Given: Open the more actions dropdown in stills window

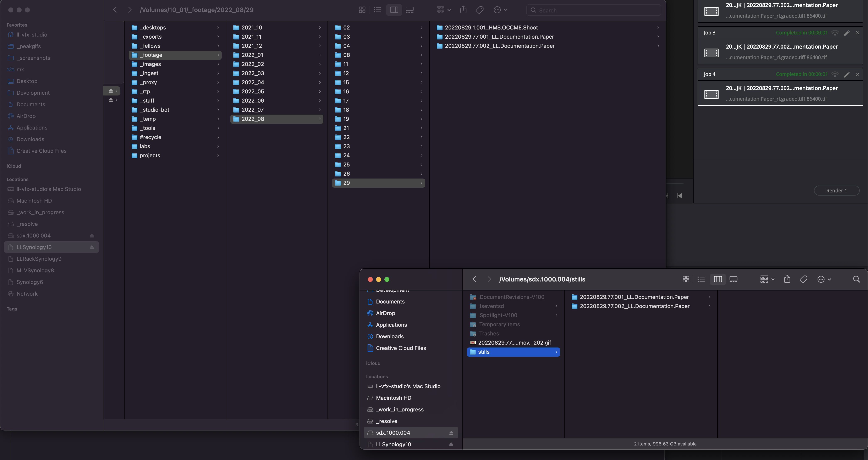Looking at the screenshot, I should pyautogui.click(x=824, y=279).
